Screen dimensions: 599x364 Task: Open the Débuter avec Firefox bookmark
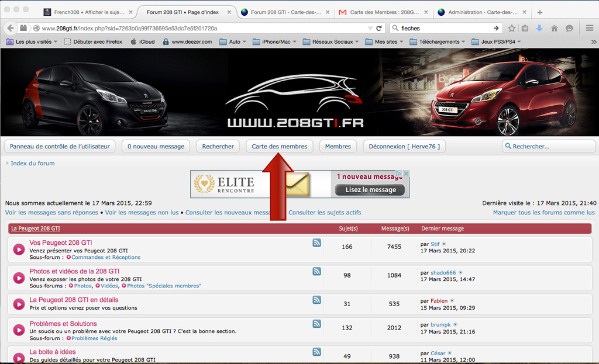click(x=93, y=41)
